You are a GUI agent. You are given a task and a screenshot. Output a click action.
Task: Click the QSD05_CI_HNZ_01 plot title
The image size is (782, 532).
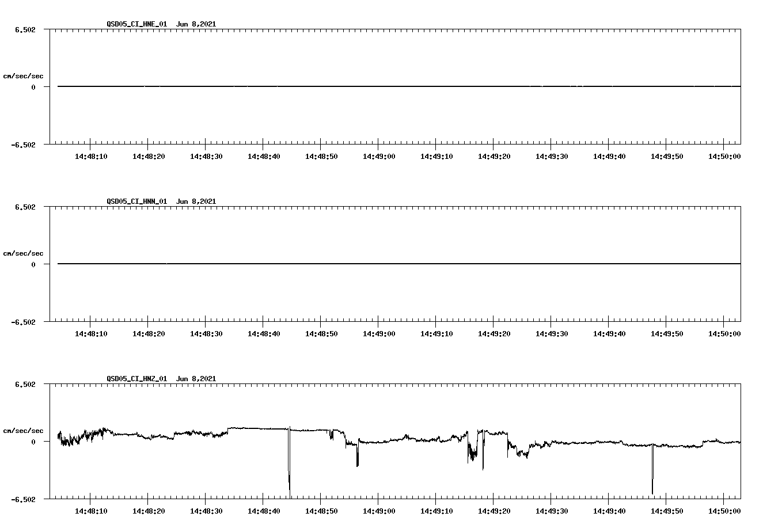[x=161, y=379]
